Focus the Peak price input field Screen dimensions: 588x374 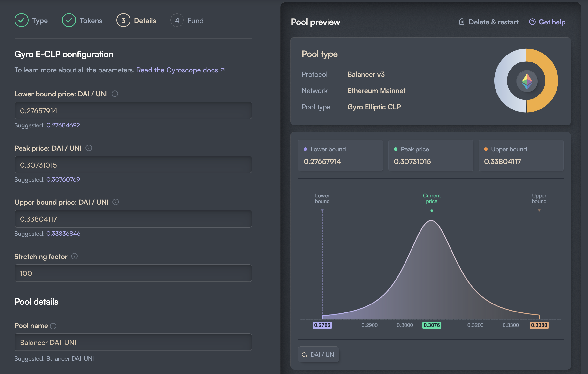[133, 165]
